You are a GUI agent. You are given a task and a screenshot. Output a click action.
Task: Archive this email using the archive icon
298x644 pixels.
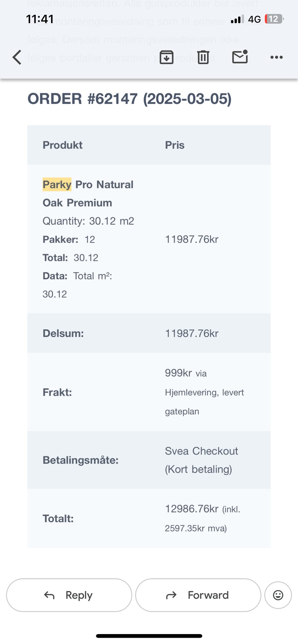tap(166, 57)
